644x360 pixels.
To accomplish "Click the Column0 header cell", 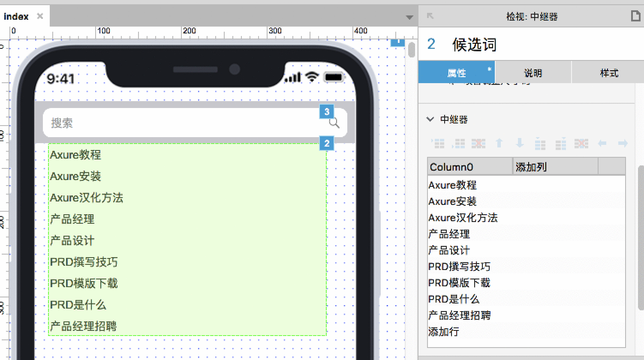I will coord(470,167).
